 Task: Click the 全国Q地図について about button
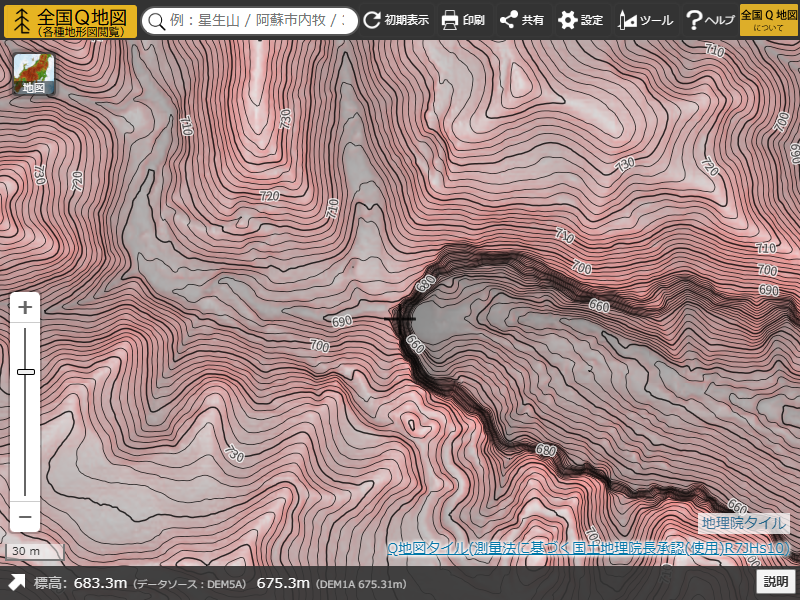click(x=769, y=21)
